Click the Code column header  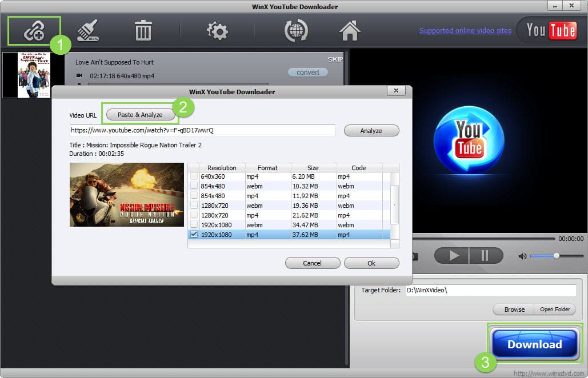pyautogui.click(x=359, y=167)
